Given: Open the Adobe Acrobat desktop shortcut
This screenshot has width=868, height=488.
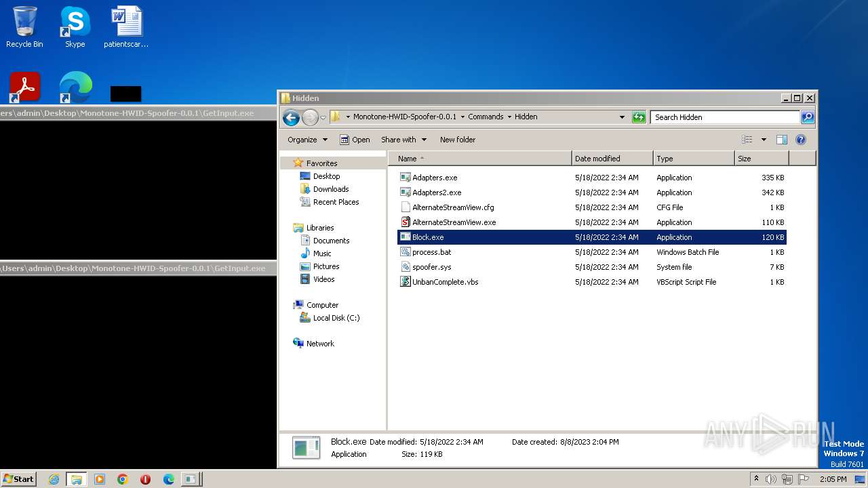Looking at the screenshot, I should click(25, 87).
